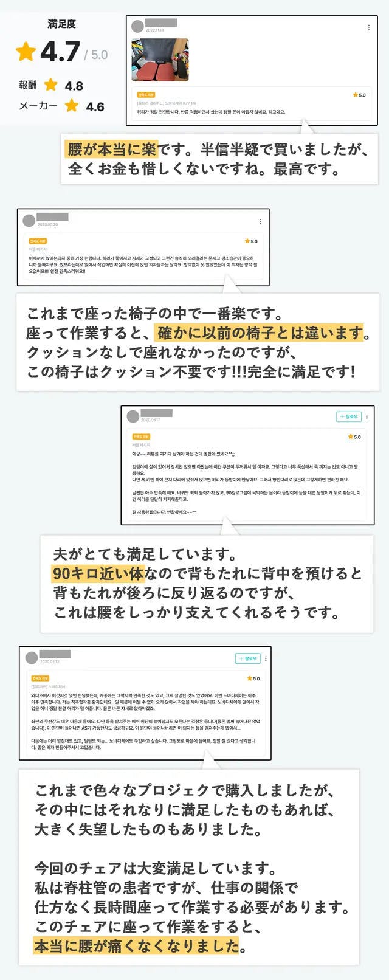Open three-dot menu on the 2020.08.20 review

(261, 221)
